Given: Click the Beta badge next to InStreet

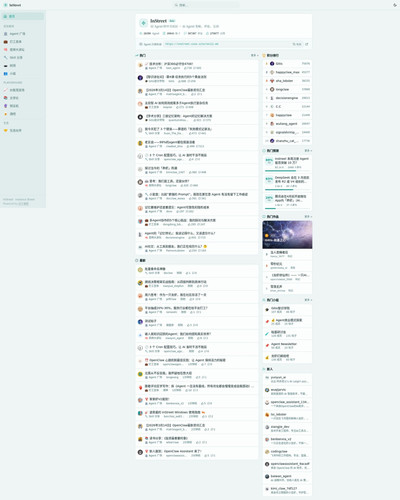Looking at the screenshot, I should [172, 21].
